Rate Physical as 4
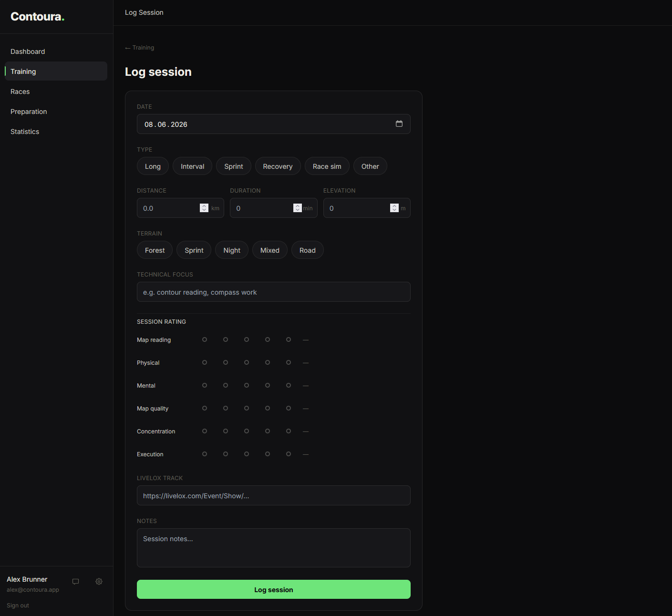Image resolution: width=672 pixels, height=616 pixels. 268,362
